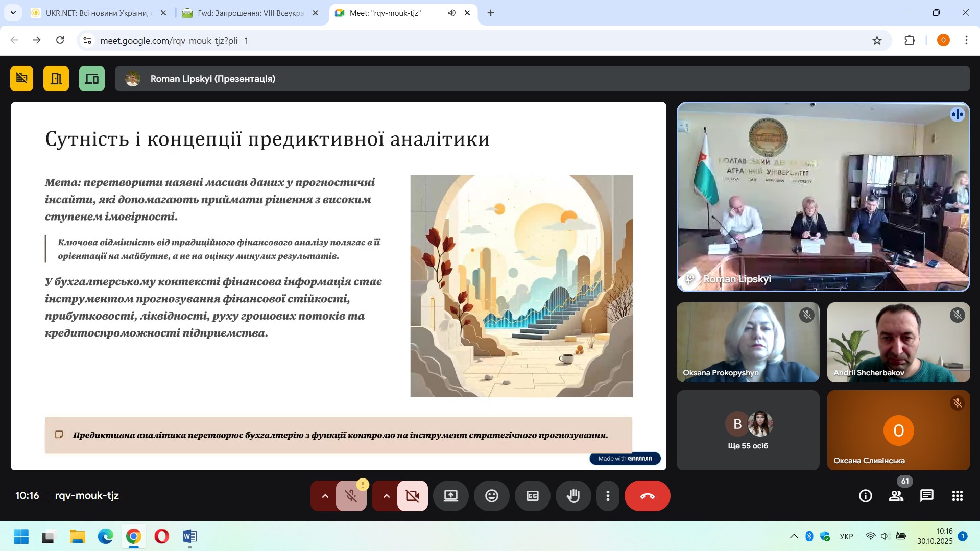Open the meeting chat panel
The image size is (980, 551).
click(926, 496)
